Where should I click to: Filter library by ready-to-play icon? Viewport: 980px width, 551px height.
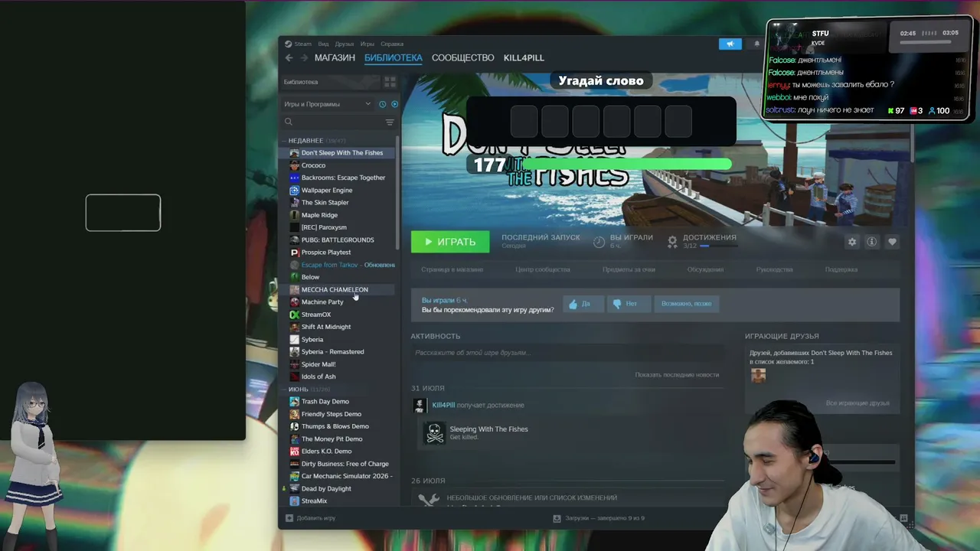395,104
